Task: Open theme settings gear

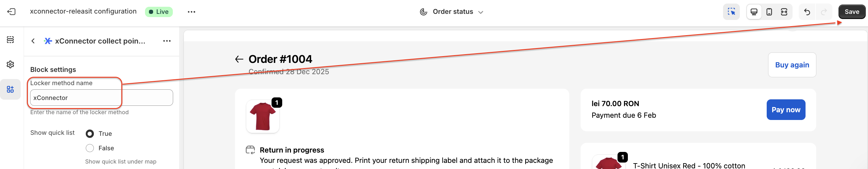Action: coord(10,64)
